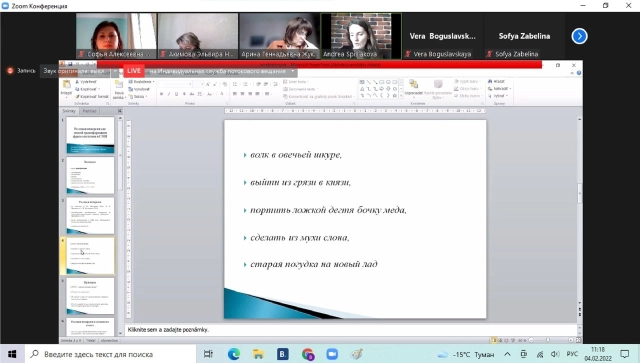Open Microsoft Edge from the taskbar
This screenshot has height=363, width=640.
(x=233, y=354)
